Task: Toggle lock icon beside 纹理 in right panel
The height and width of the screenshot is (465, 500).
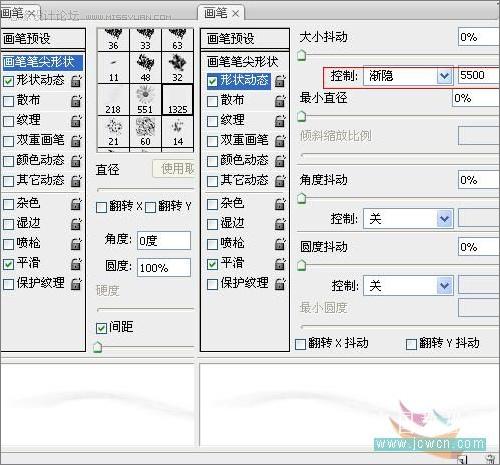Action: click(280, 121)
